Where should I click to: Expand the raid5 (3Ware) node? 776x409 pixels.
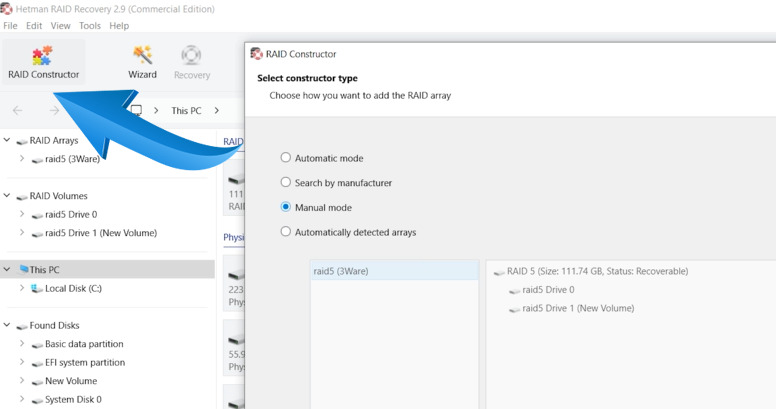22,158
